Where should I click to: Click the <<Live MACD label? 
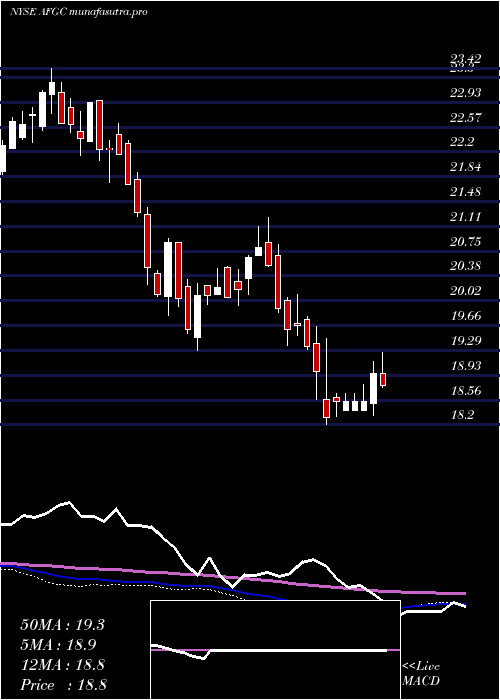(421, 674)
